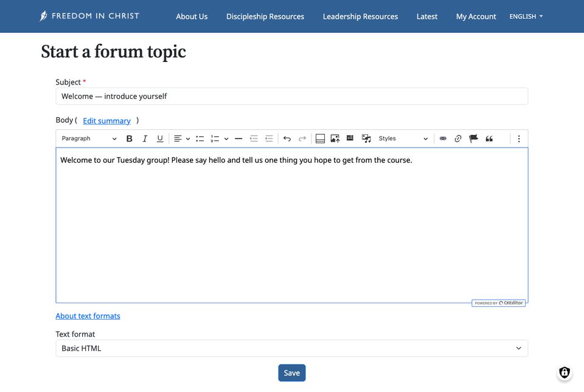Click the slanted link icon
Screen dimensions: 584x392
(x=457, y=139)
